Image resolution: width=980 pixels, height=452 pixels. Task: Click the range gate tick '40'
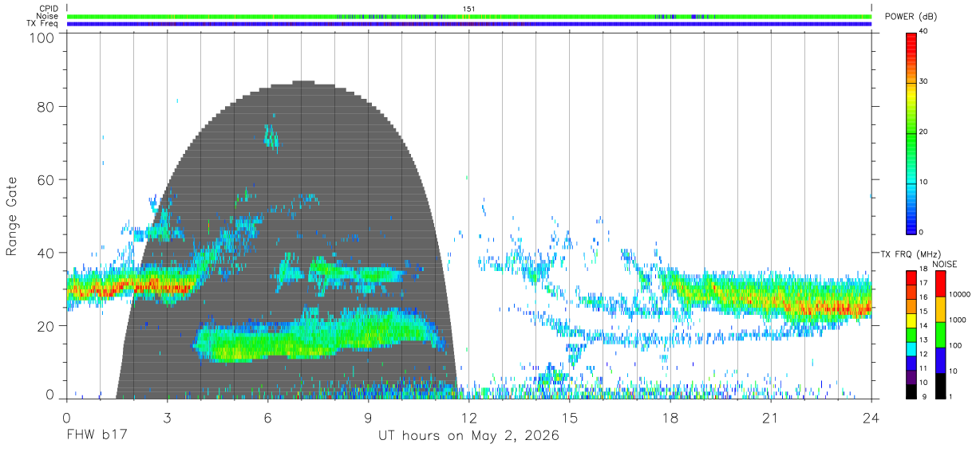tap(47, 253)
